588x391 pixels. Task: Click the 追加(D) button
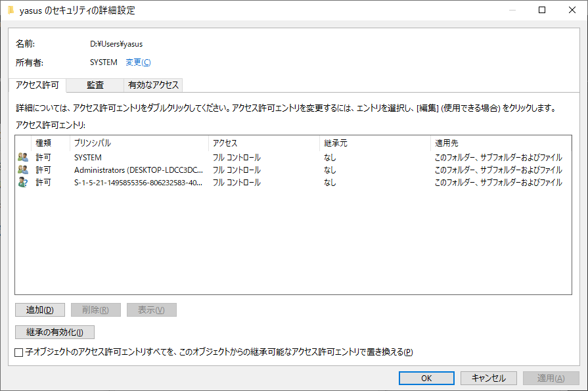point(40,310)
